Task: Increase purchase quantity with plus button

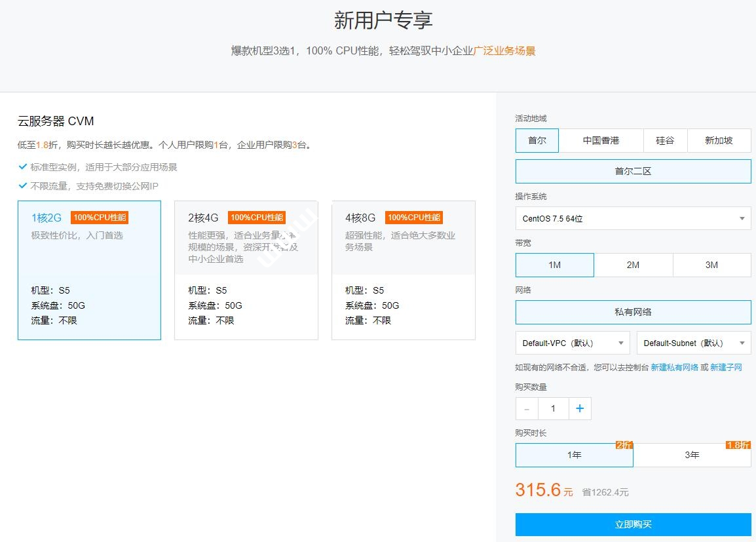Action: [580, 408]
